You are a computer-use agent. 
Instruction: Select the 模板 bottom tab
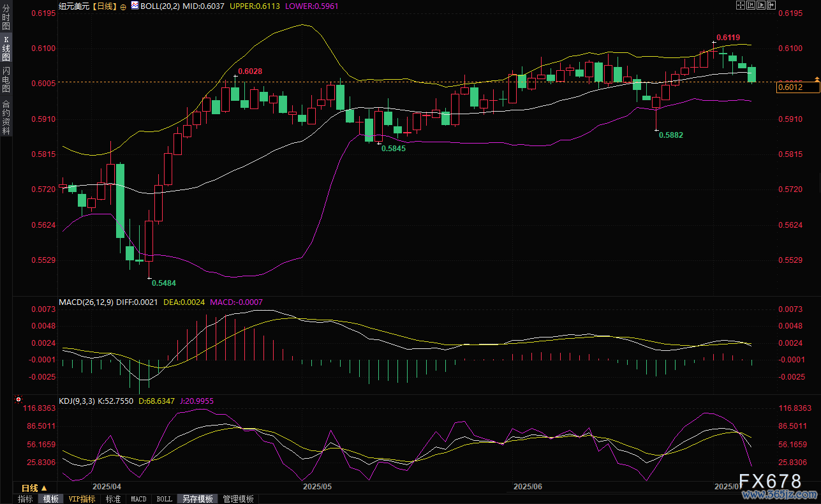(51, 499)
